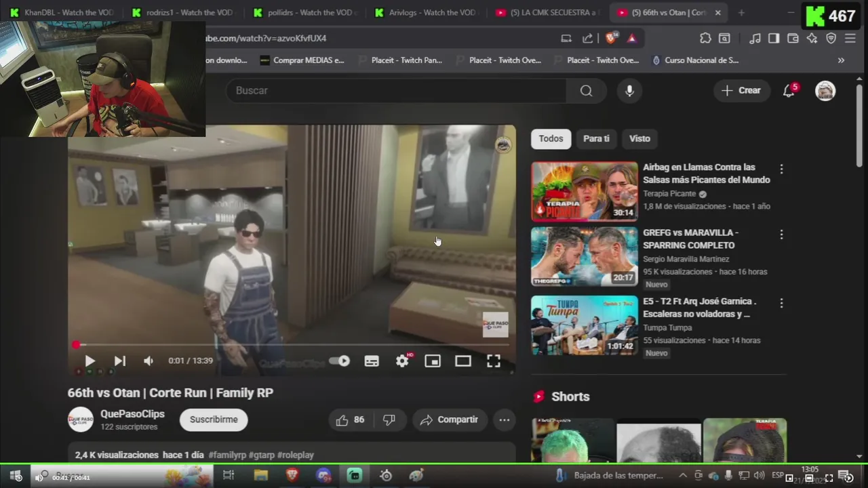Open the #roleplay hashtag
The width and height of the screenshot is (868, 488).
pos(295,455)
